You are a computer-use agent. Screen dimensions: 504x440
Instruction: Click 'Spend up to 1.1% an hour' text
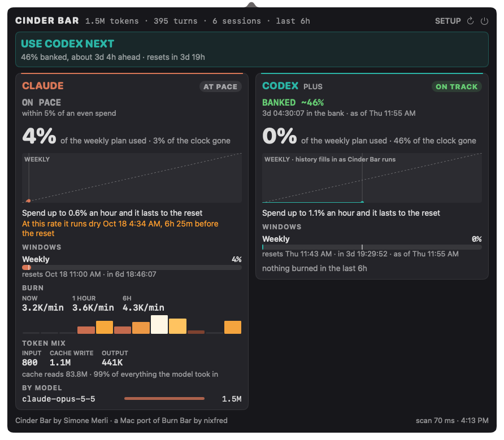pos(351,213)
